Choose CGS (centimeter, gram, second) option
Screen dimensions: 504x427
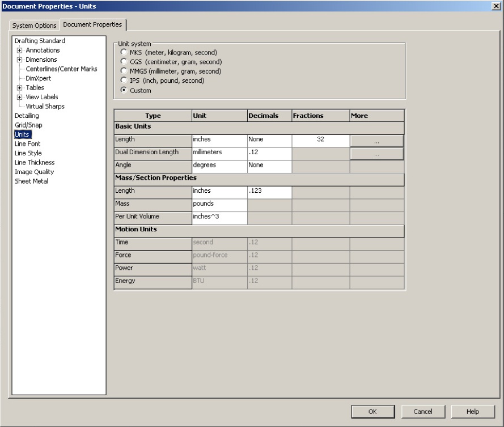[x=124, y=61]
